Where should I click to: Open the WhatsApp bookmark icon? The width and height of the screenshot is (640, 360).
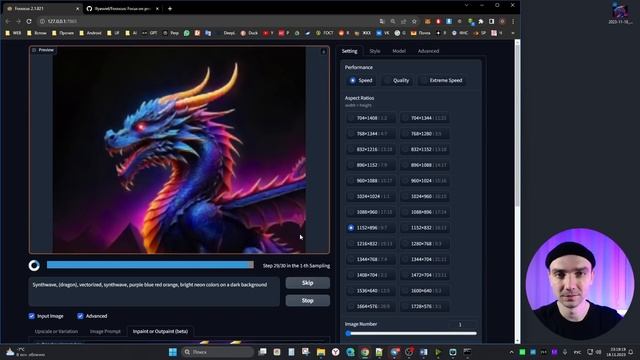tap(187, 33)
